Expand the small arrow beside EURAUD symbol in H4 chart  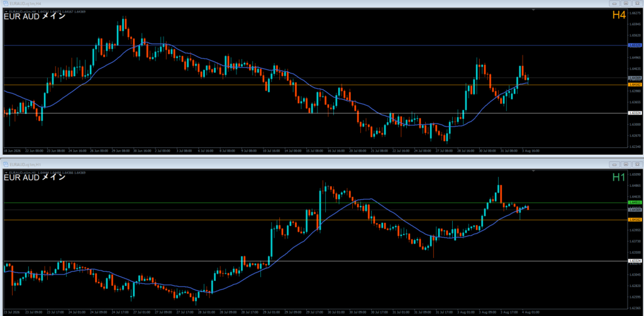tap(5, 12)
